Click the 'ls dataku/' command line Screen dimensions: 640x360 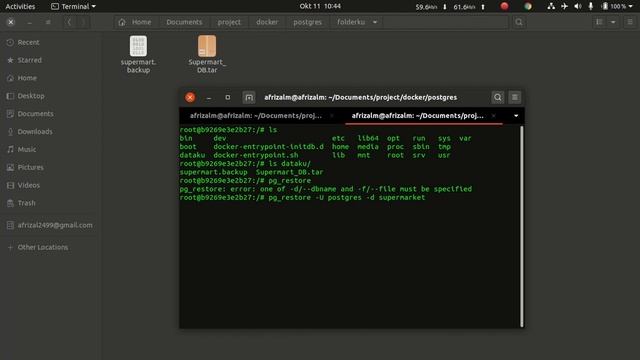pyautogui.click(x=245, y=164)
